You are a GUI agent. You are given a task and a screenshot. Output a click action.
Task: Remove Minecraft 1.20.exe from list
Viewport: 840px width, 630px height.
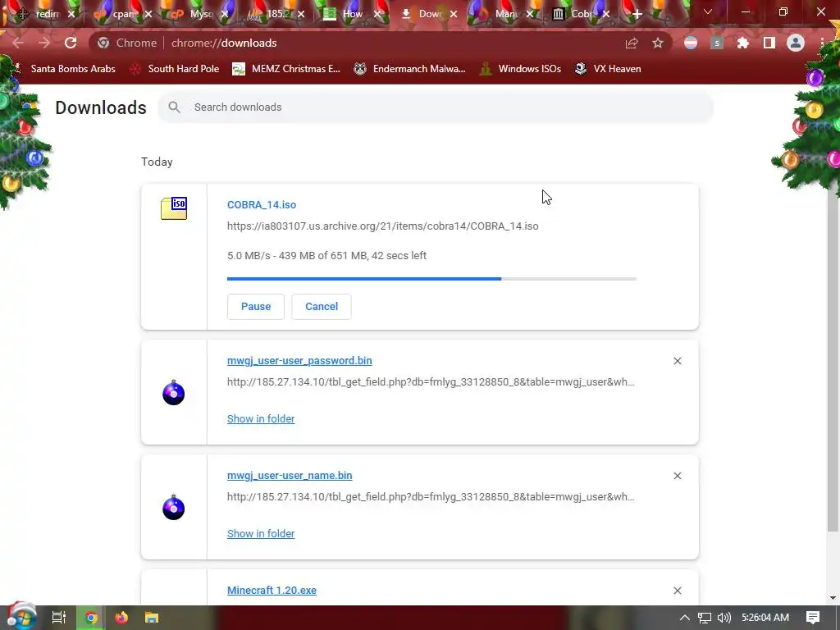pyautogui.click(x=678, y=591)
